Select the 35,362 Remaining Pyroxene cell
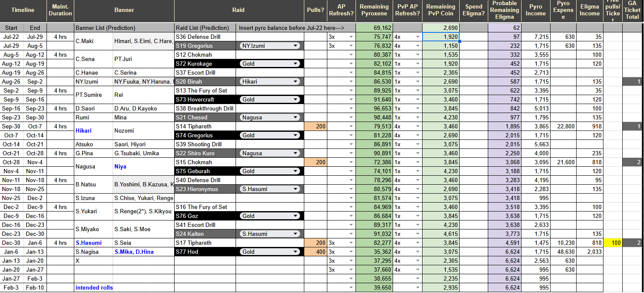Image resolution: width=644 pixels, height=293 pixels. pyautogui.click(x=374, y=252)
